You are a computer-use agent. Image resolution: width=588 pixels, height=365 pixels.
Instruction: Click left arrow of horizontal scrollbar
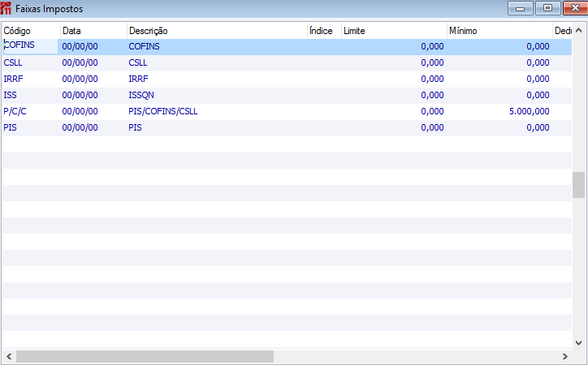pyautogui.click(x=9, y=356)
